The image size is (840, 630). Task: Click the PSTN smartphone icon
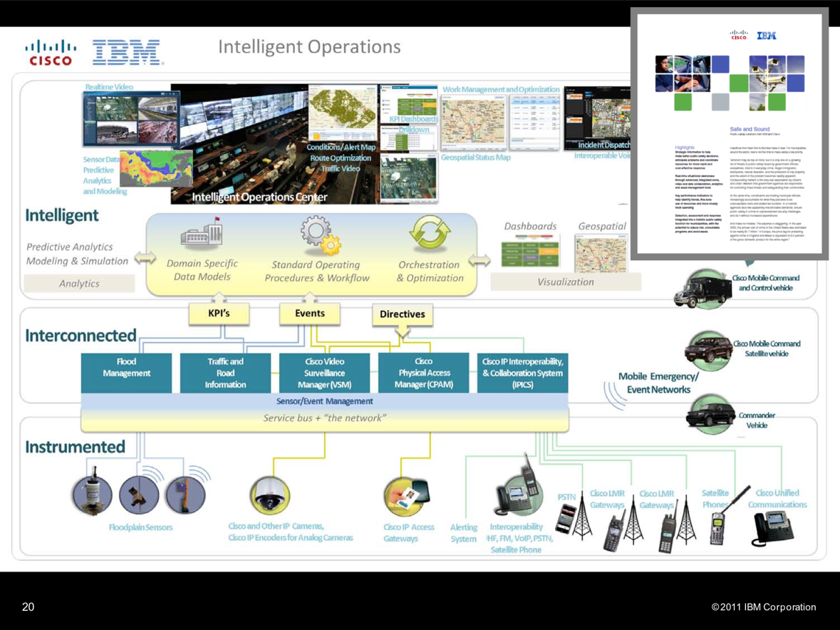[565, 520]
